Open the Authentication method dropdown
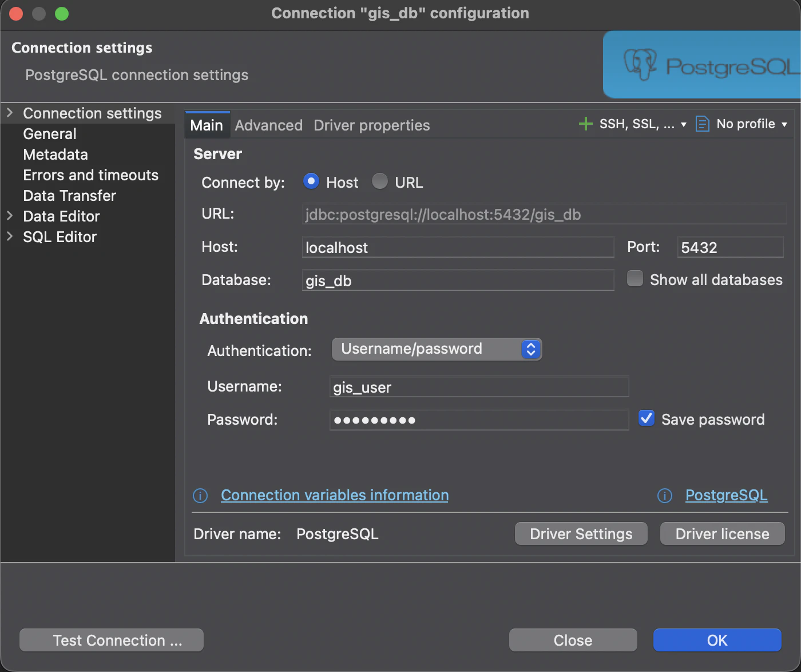Screen dimensions: 801x672 click(x=437, y=349)
